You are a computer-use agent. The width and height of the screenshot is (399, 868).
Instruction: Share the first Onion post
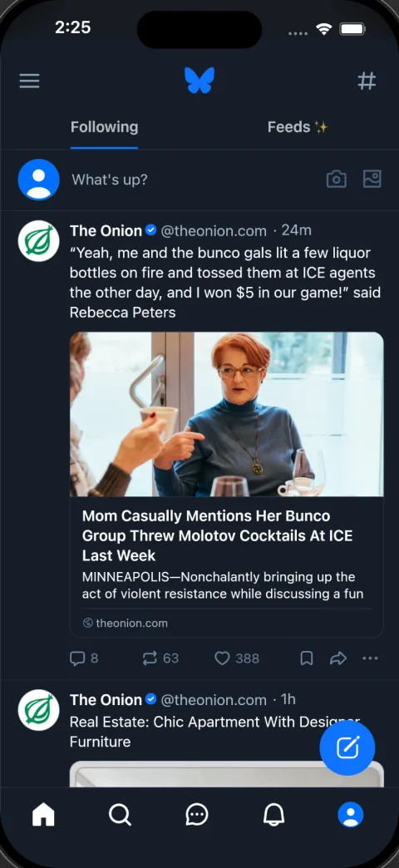[338, 658]
